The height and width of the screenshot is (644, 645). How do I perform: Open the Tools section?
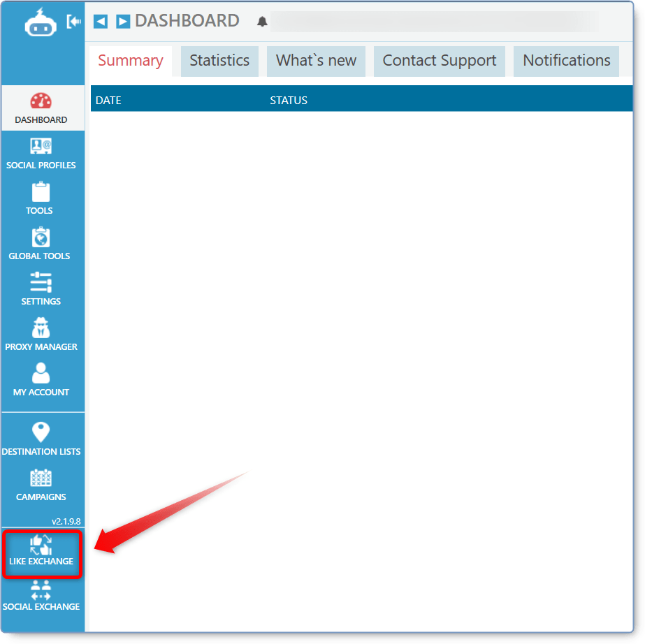click(x=40, y=198)
